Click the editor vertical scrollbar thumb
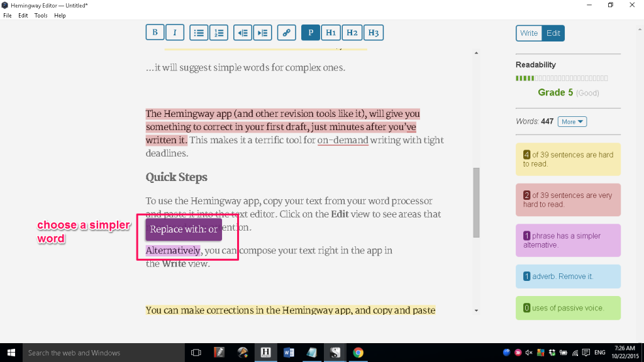 point(476,202)
